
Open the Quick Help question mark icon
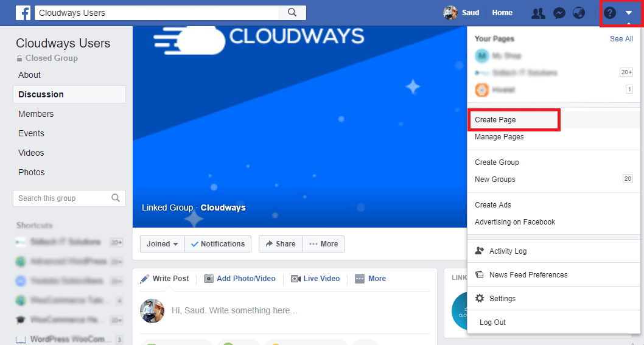610,13
